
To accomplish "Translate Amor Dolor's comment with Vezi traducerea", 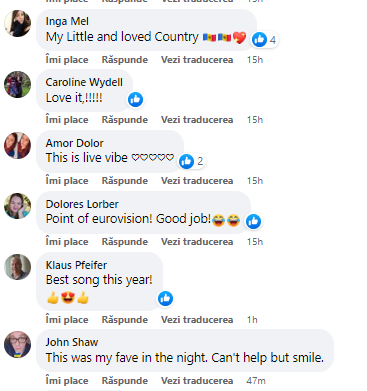I will [197, 181].
